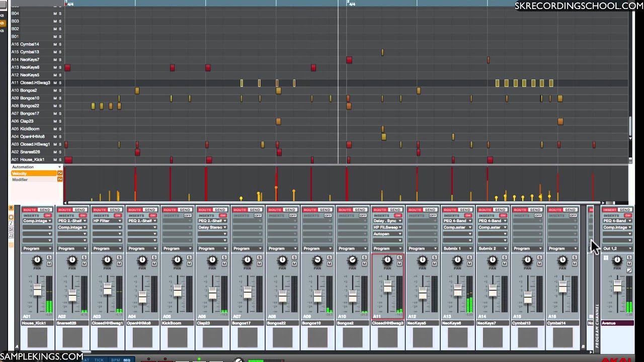The width and height of the screenshot is (644, 362).
Task: Open Out 1,2 output dropdown on master
Action: [617, 248]
